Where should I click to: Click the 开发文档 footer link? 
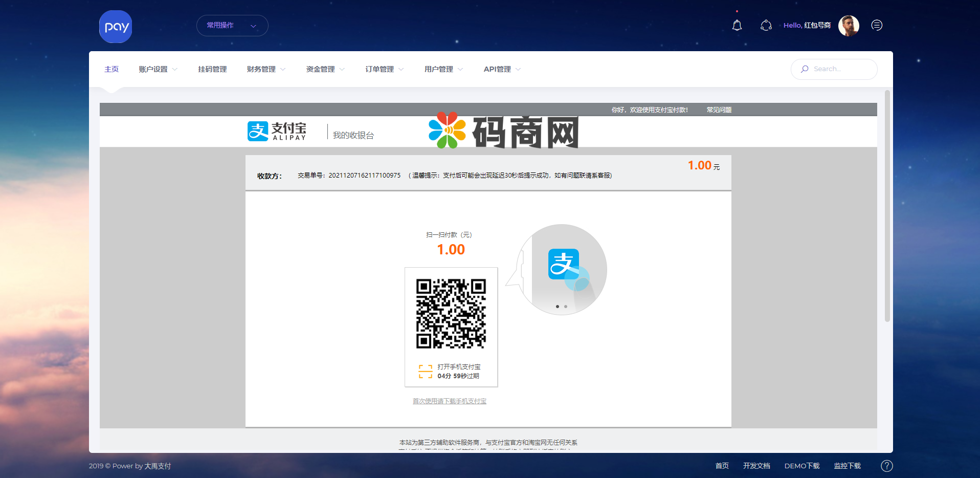pos(756,466)
